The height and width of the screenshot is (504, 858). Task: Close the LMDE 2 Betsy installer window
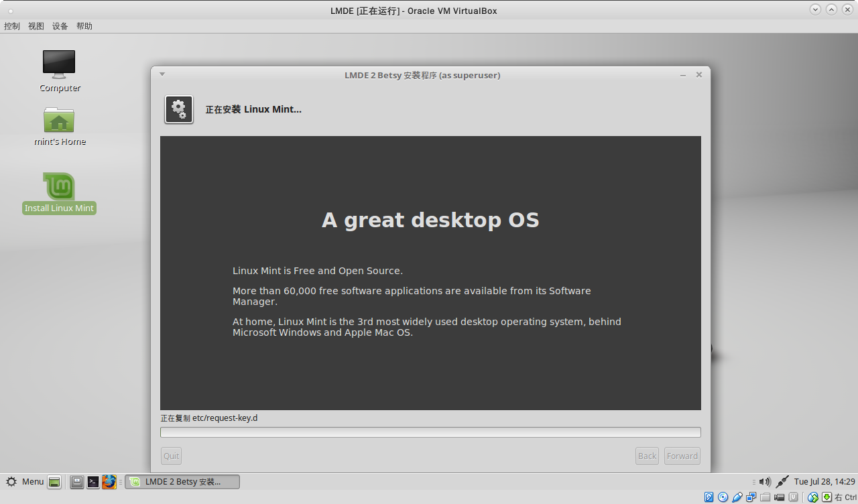click(x=699, y=75)
